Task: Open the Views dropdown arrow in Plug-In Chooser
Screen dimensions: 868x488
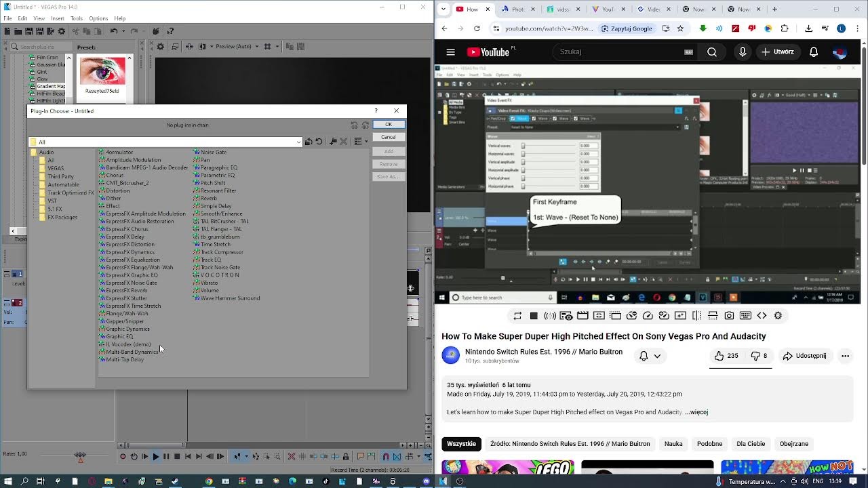Action: 366,142
